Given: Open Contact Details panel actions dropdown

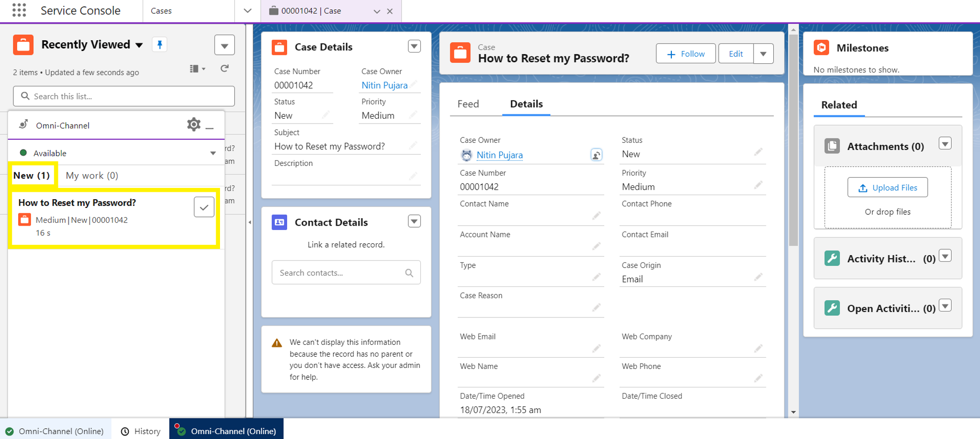Looking at the screenshot, I should click(x=414, y=222).
